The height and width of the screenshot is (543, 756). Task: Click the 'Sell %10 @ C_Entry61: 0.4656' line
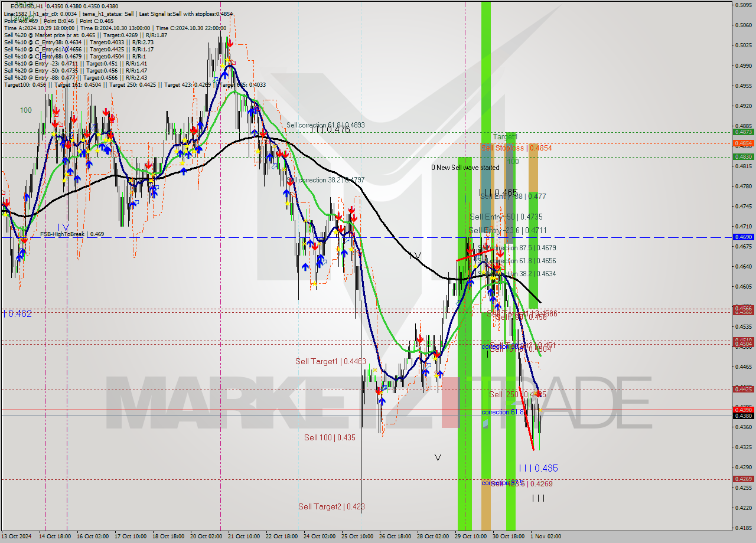coord(79,49)
